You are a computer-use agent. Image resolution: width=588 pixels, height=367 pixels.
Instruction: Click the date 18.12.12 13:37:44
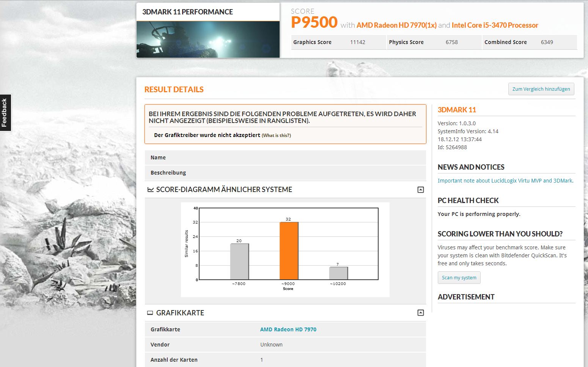(460, 139)
